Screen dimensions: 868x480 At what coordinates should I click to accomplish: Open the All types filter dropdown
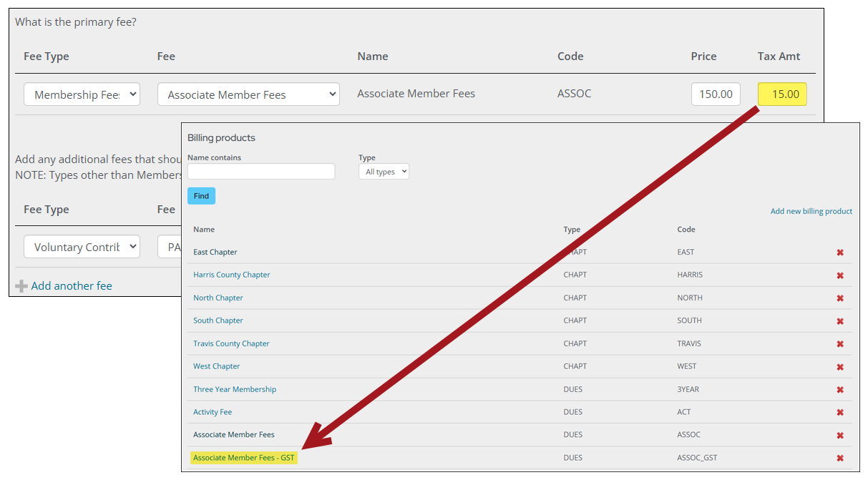pyautogui.click(x=384, y=172)
